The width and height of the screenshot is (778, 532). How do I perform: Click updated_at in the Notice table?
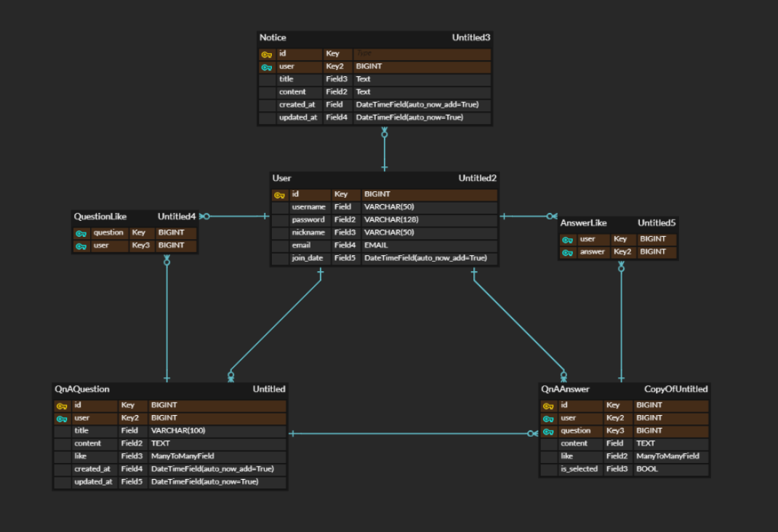point(297,118)
